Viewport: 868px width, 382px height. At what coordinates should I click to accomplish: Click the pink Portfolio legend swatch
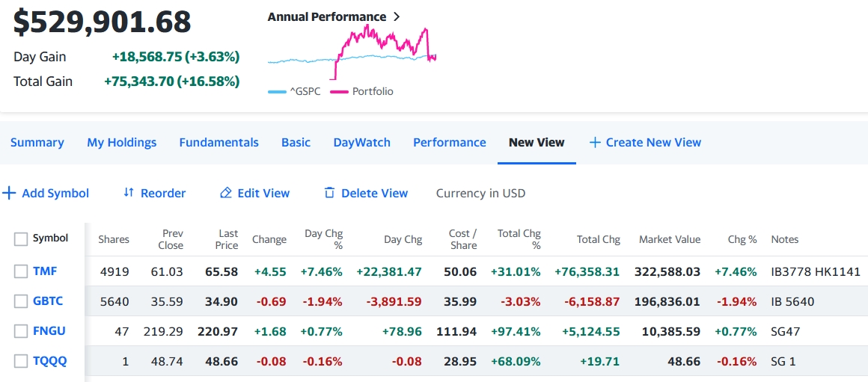coord(339,92)
